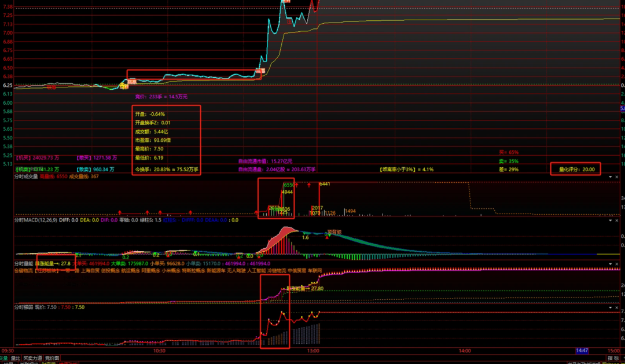This screenshot has height=364, width=625.
Task: Click the 【散买】1271.58 万 value
Action: [x=97, y=158]
